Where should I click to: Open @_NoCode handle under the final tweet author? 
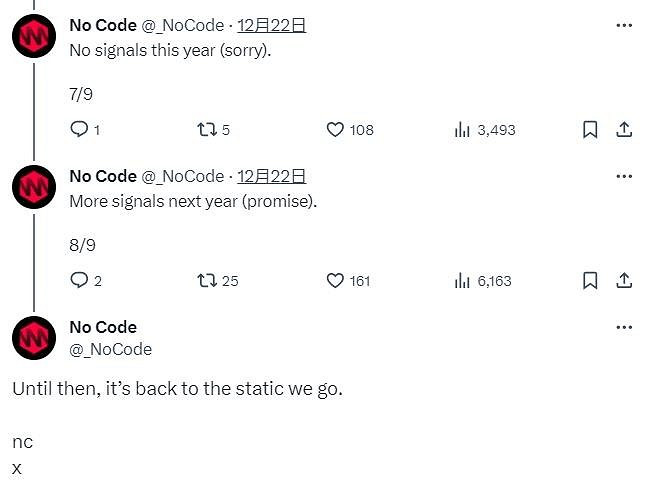[110, 349]
